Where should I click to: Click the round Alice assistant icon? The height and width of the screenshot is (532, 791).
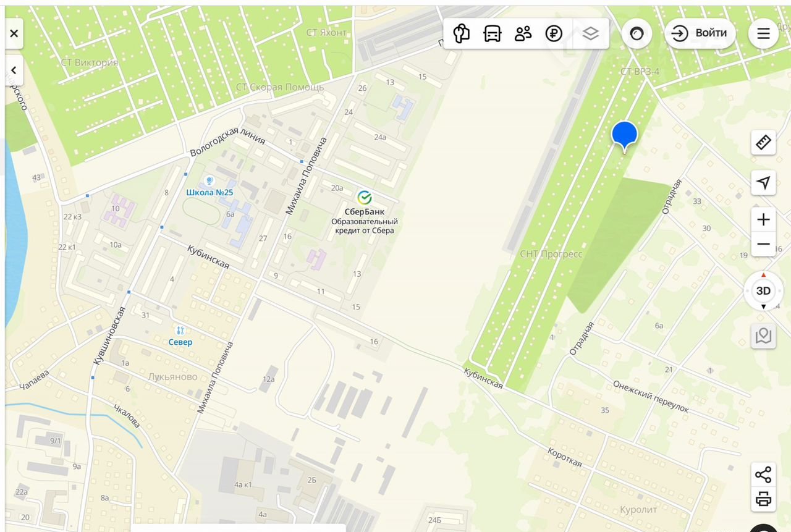pos(637,33)
